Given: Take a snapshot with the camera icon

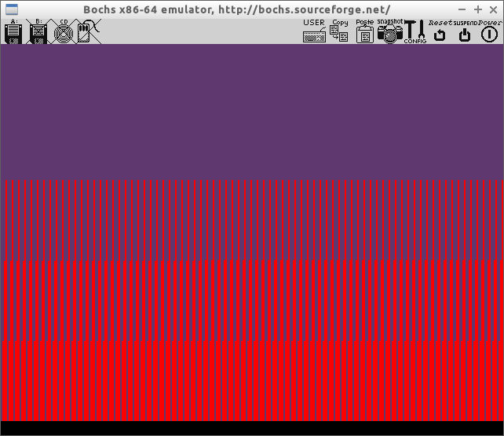Looking at the screenshot, I should (390, 31).
